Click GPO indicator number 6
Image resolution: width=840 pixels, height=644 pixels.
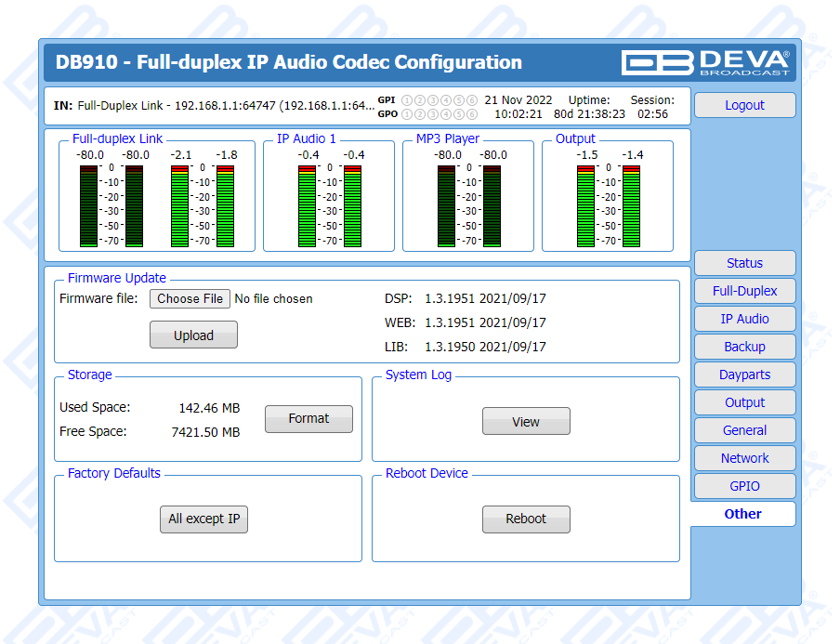click(x=472, y=114)
